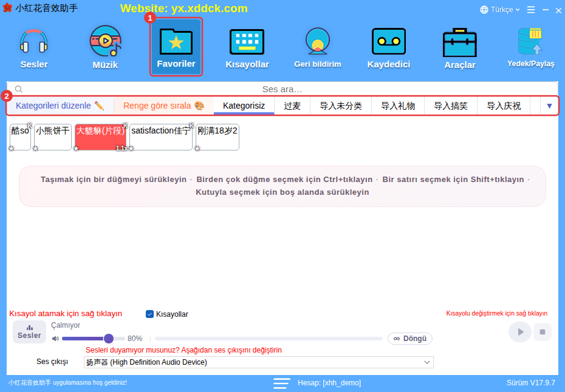This screenshot has width=565, height=392.
Task: Switch to the 导入庆祝 tab
Action: pyautogui.click(x=504, y=106)
